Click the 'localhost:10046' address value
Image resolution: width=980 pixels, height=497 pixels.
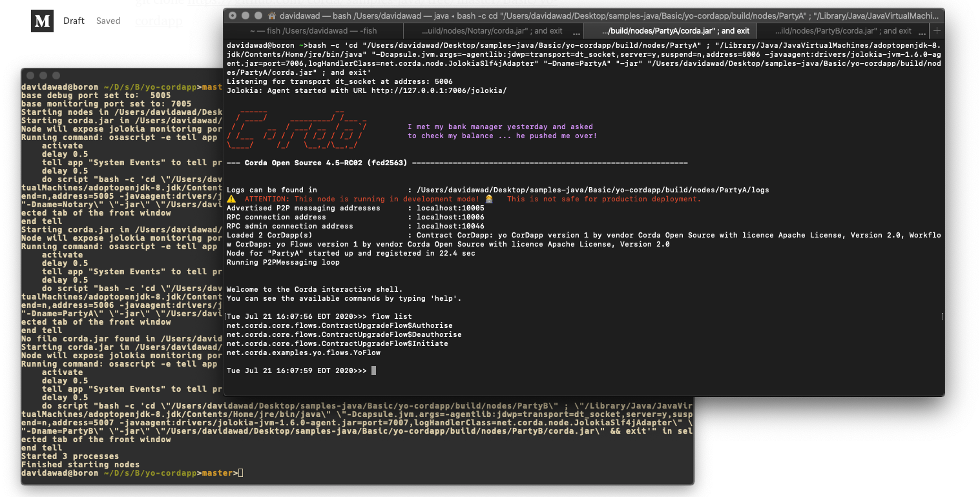(450, 226)
